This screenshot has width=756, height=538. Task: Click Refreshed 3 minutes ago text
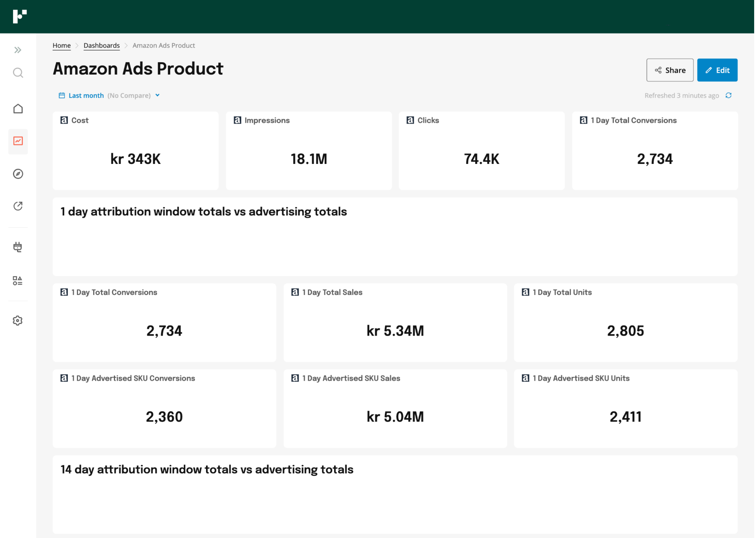(681, 96)
